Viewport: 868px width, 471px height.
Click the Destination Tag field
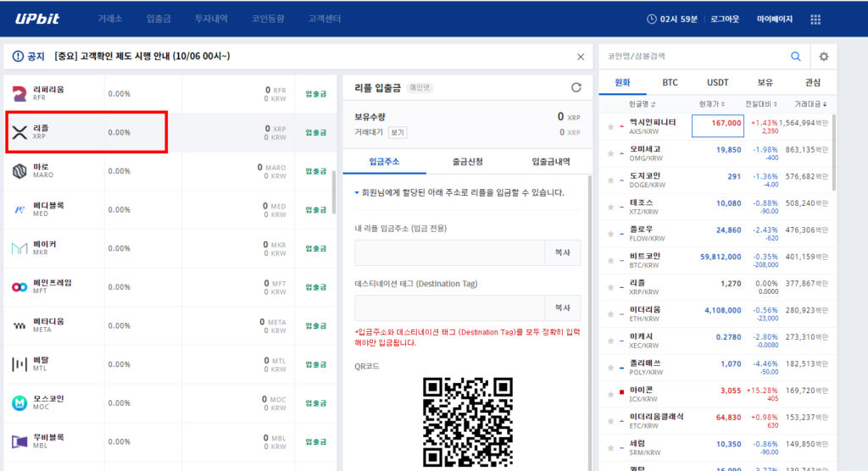(450, 308)
